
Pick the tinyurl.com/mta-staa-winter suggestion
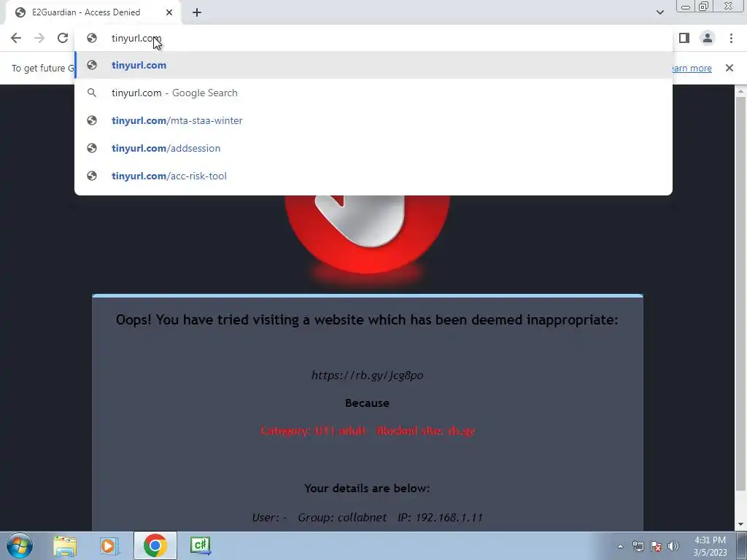click(373, 120)
